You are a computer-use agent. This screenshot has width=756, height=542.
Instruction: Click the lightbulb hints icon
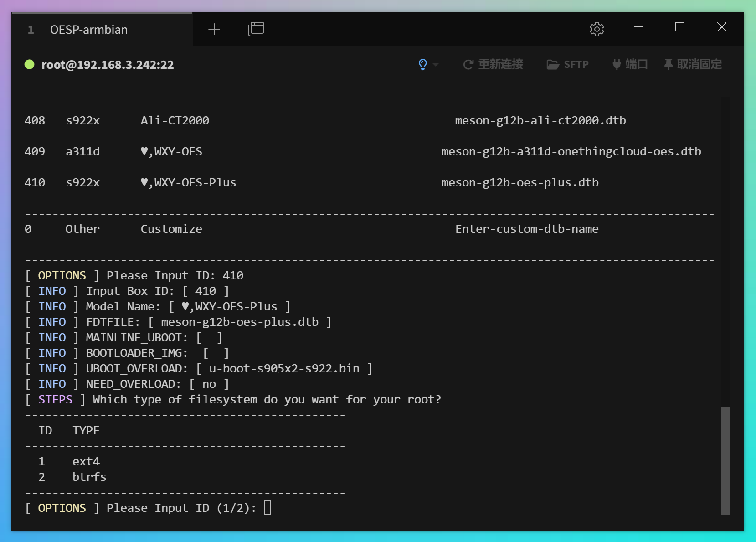422,64
